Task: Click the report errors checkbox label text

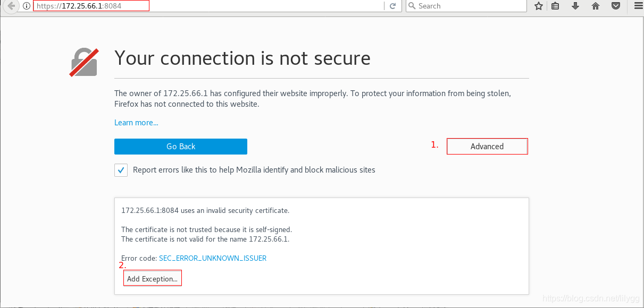Action: (254, 170)
